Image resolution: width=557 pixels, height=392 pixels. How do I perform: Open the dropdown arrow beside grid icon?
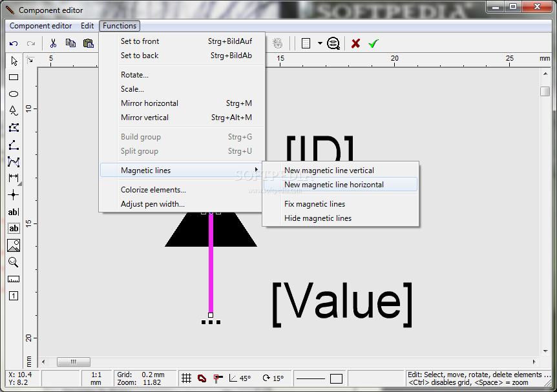(320, 43)
